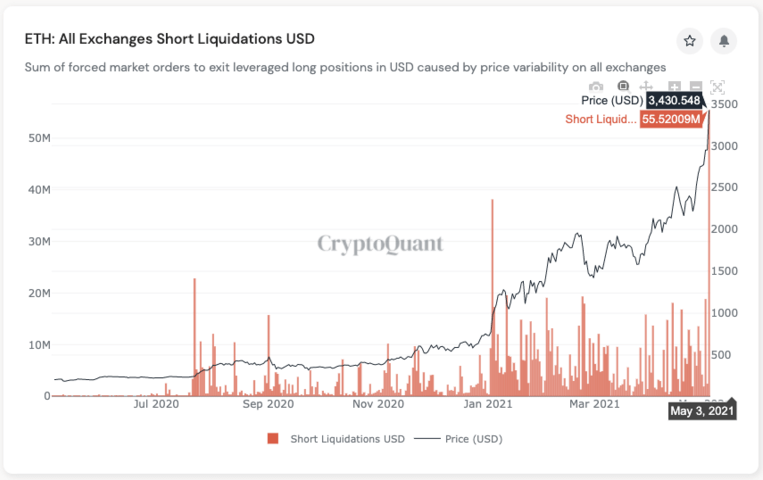Click the Nov 2020 axis label
Screen dimensions: 763x480
[x=378, y=404]
